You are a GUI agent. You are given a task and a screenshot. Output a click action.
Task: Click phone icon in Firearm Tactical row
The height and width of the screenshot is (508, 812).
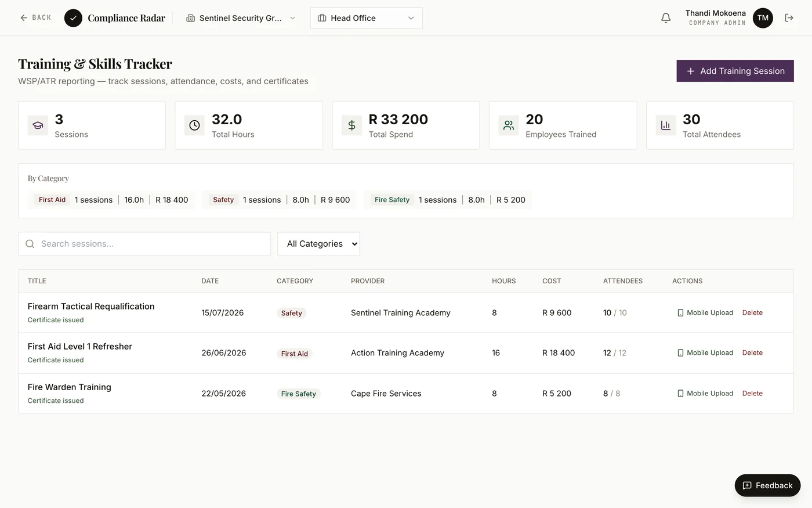[680, 313]
